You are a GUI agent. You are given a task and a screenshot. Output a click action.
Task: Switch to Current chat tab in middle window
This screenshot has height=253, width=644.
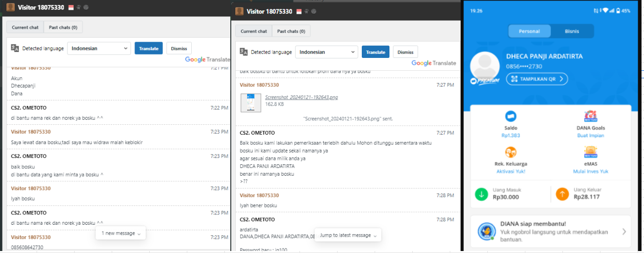254,31
